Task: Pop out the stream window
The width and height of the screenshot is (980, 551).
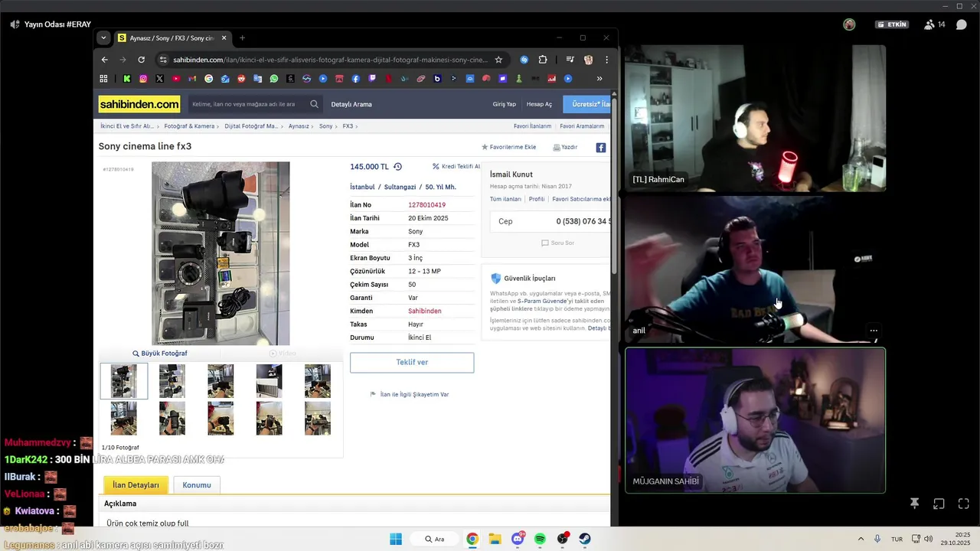Action: (x=939, y=504)
